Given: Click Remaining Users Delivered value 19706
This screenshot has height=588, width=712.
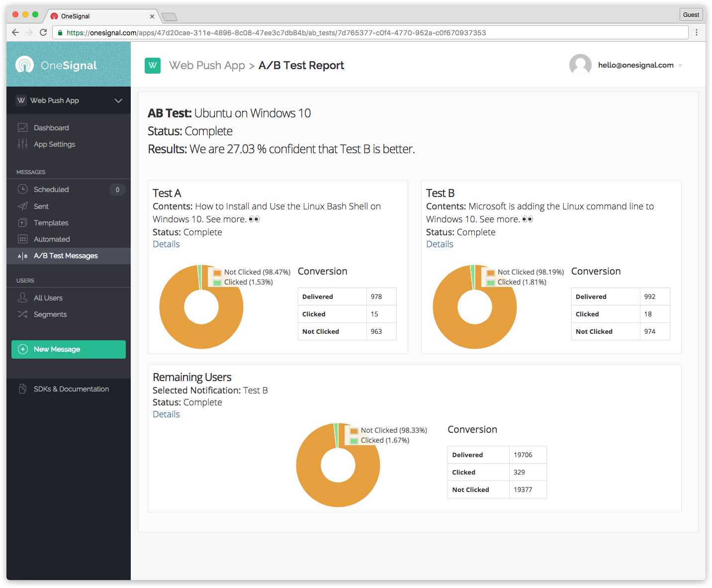Looking at the screenshot, I should [x=523, y=455].
